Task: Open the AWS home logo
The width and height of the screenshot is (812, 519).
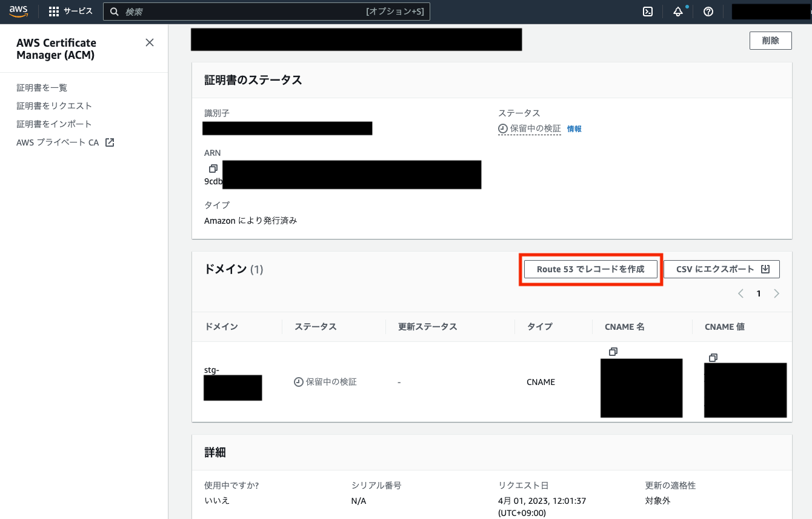Action: pyautogui.click(x=18, y=11)
